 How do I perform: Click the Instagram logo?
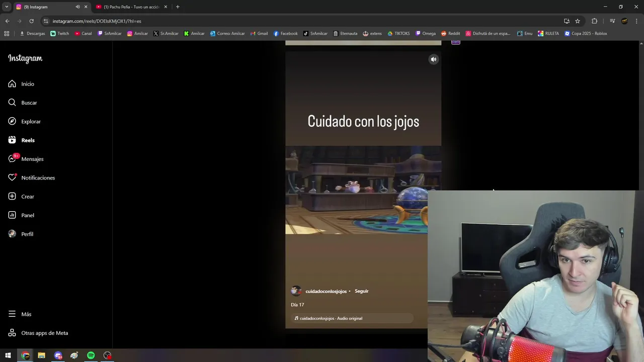25,58
